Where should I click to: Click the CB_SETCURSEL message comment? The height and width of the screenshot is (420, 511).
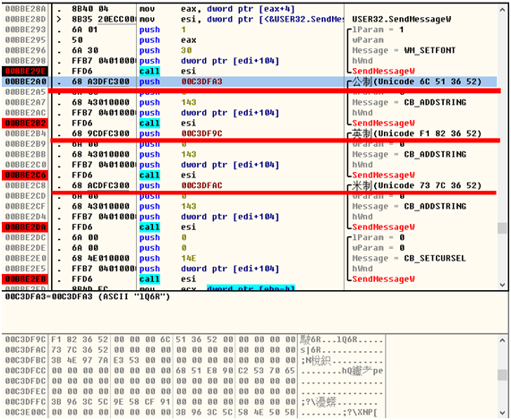coord(409,258)
